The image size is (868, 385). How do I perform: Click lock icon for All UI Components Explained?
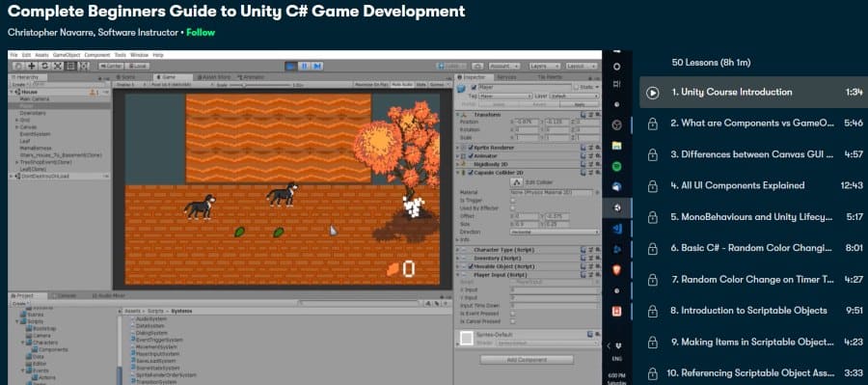coord(653,185)
